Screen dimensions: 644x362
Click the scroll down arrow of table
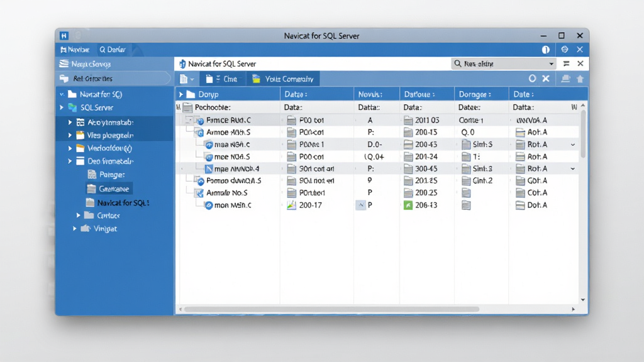[x=583, y=300]
